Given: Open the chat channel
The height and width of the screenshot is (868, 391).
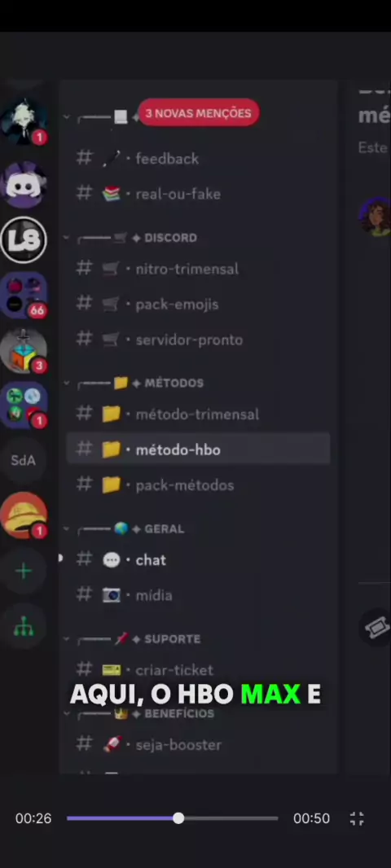Looking at the screenshot, I should pyautogui.click(x=198, y=560).
